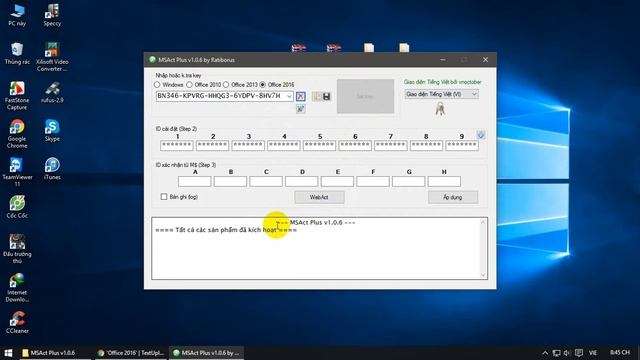The image size is (640, 360).
Task: Open the Windows Start menu
Action: 8,353
